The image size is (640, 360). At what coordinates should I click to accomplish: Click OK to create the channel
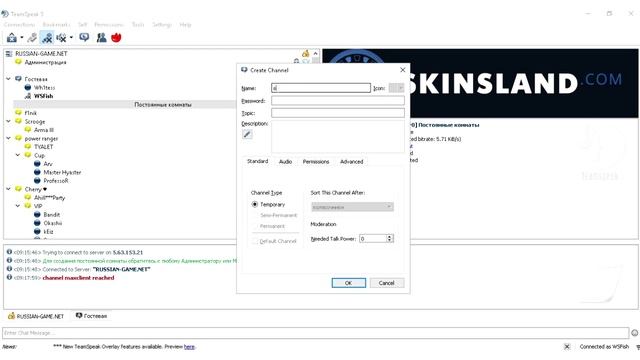349,283
